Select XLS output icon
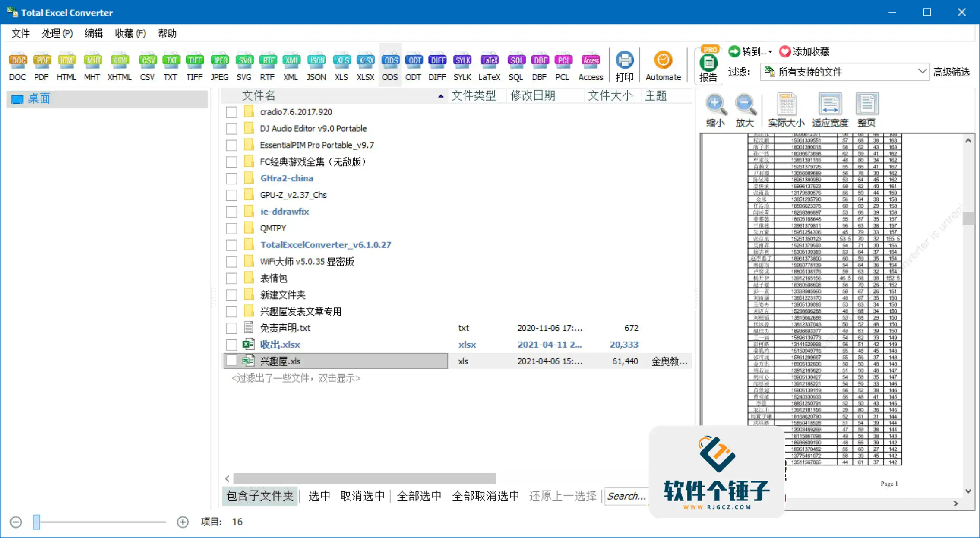Screen dimensions: 980x538 pos(341,66)
